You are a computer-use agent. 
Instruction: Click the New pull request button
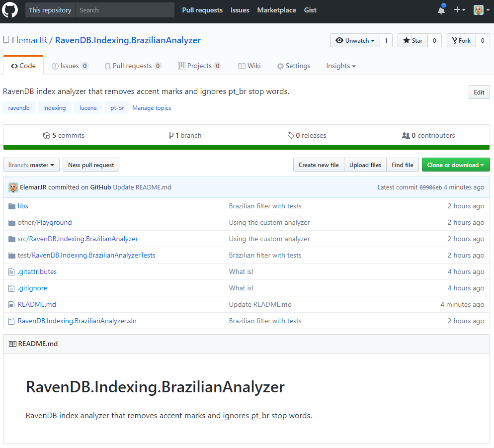click(x=91, y=165)
